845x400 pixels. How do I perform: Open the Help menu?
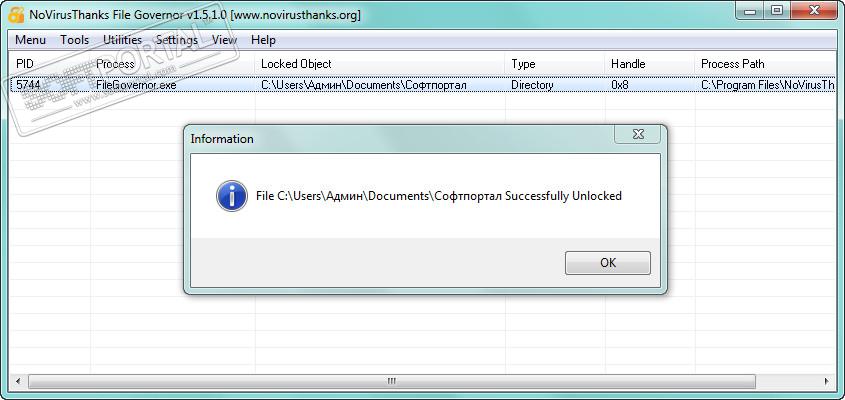pyautogui.click(x=263, y=40)
